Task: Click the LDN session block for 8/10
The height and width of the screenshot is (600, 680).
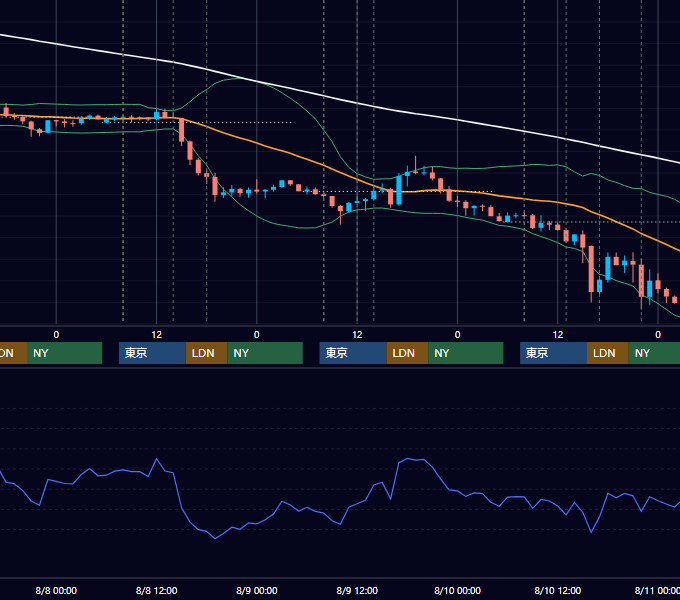Action: pyautogui.click(x=608, y=353)
